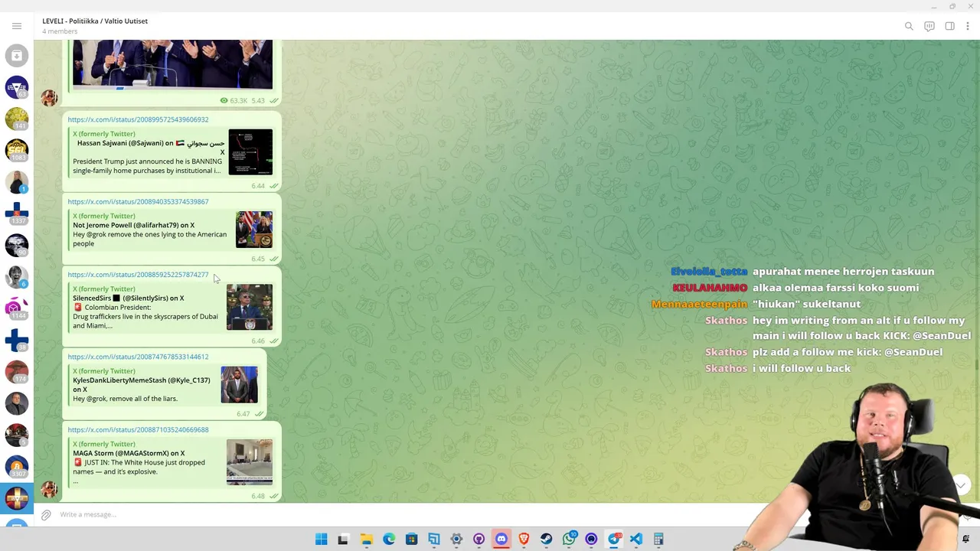Open the Bitcoin chat with the 3307 badge
The height and width of the screenshot is (551, 980).
pos(17,467)
